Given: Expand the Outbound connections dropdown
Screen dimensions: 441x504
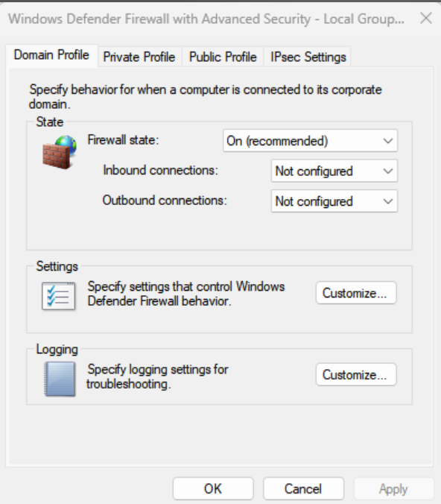Looking at the screenshot, I should (334, 201).
